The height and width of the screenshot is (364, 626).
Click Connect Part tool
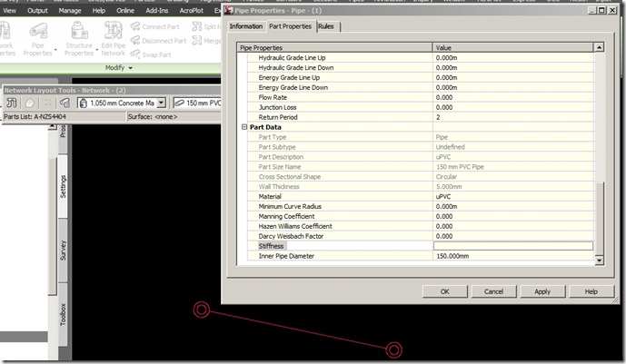[x=154, y=26]
